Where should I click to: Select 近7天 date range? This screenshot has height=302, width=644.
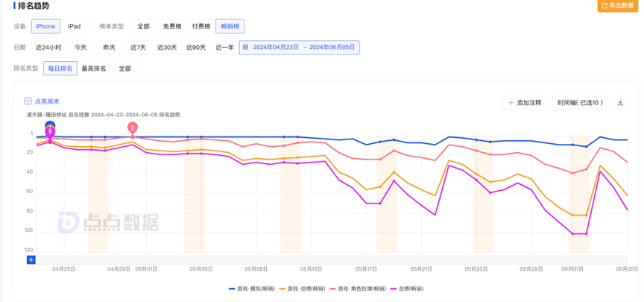[139, 48]
